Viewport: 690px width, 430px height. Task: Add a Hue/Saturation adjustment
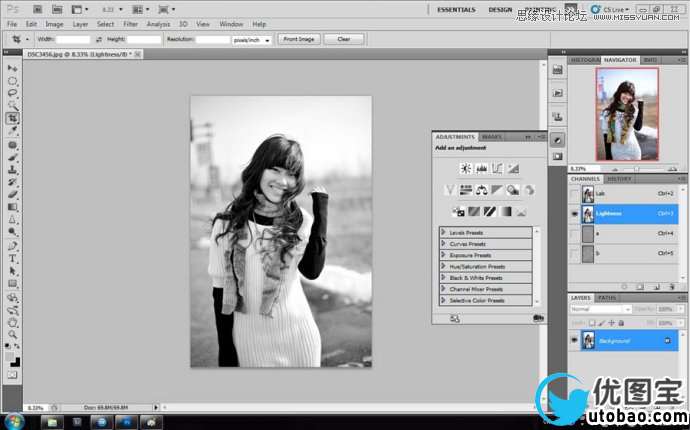(466, 190)
